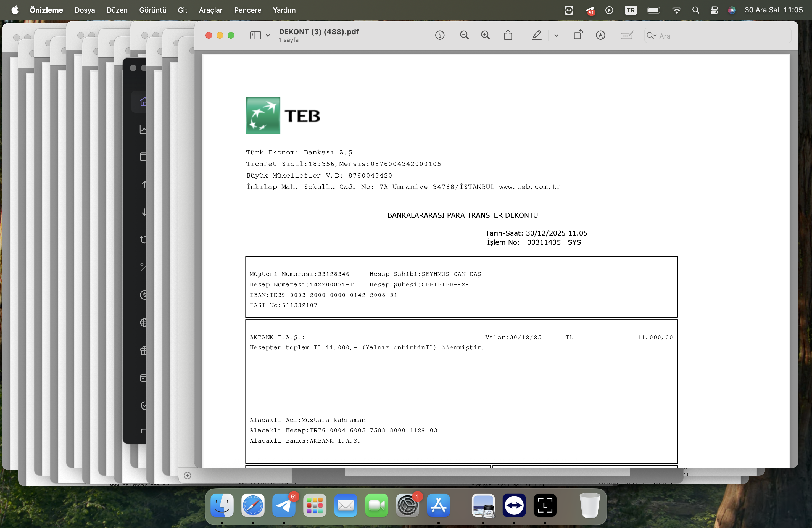Click the TEB logo in the document

283,116
